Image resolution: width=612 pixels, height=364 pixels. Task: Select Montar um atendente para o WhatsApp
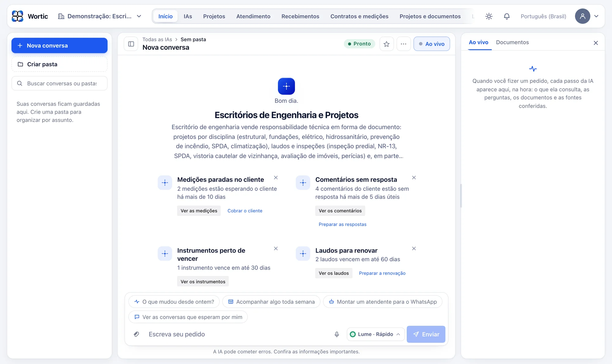point(382,302)
